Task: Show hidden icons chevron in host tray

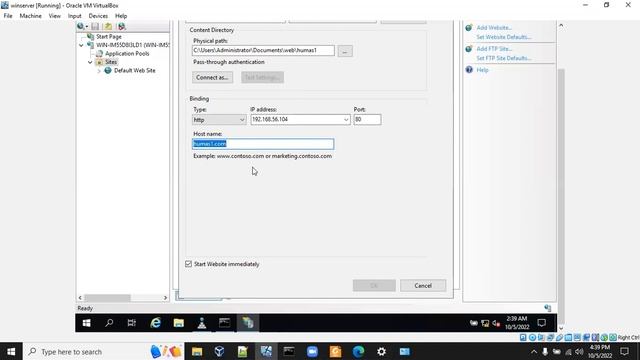Action: [533, 351]
